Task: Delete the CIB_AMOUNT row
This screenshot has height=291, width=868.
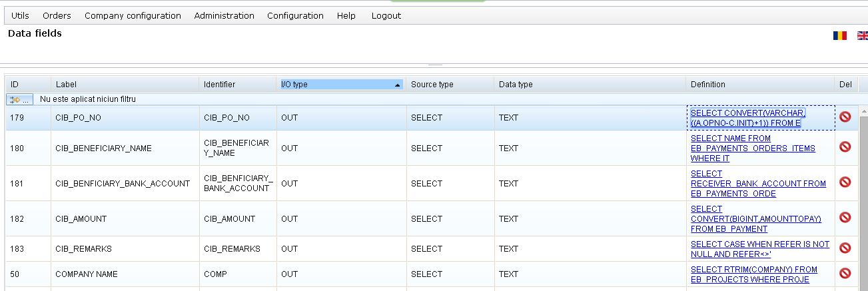Action: pyautogui.click(x=845, y=218)
